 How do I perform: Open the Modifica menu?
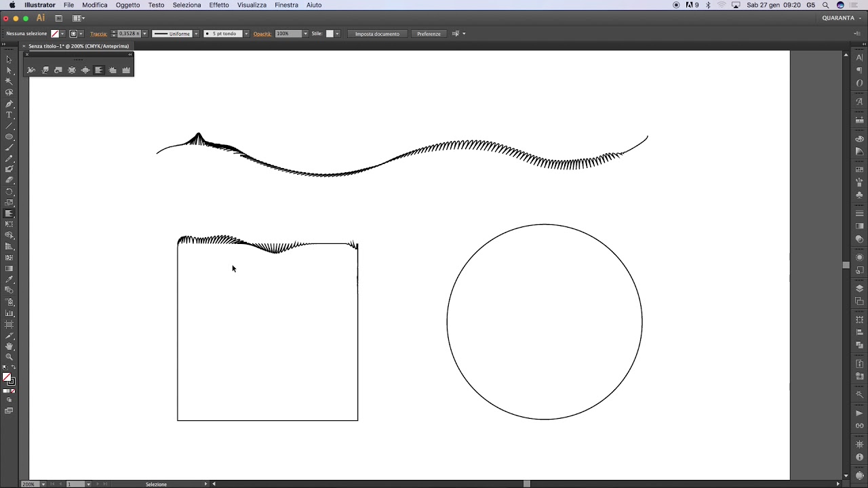[95, 5]
